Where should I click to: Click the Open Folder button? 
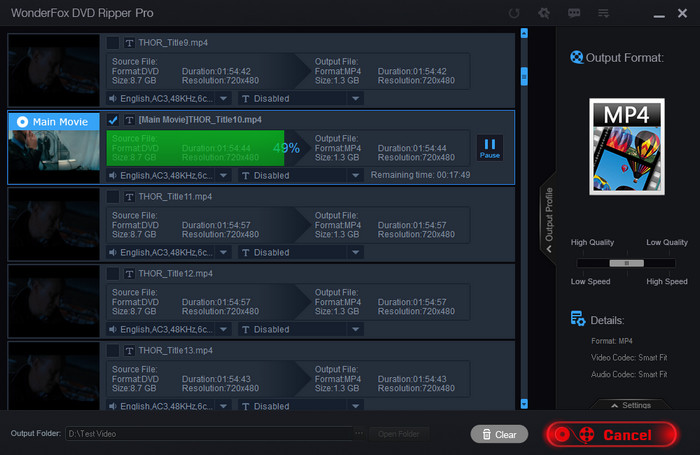point(399,434)
